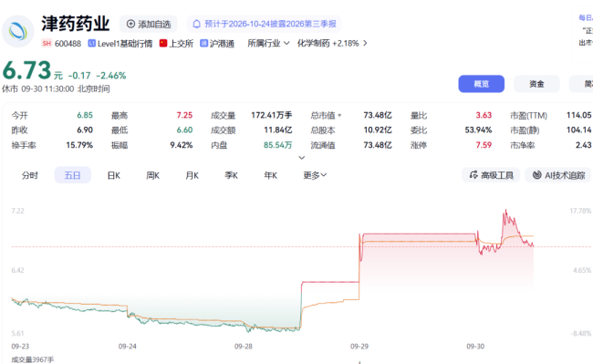593x364 pixels.
Task: Click the China flag icon near 上交所
Action: coord(163,44)
